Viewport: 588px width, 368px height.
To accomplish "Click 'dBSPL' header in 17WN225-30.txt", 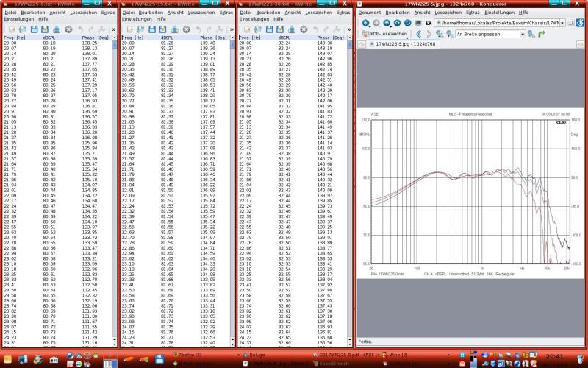I will point(284,38).
